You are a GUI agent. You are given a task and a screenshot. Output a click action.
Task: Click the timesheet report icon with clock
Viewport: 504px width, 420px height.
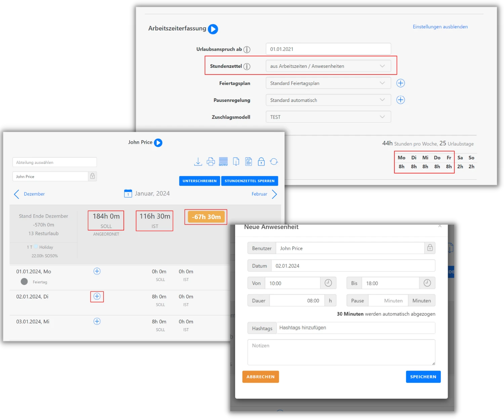(x=249, y=162)
